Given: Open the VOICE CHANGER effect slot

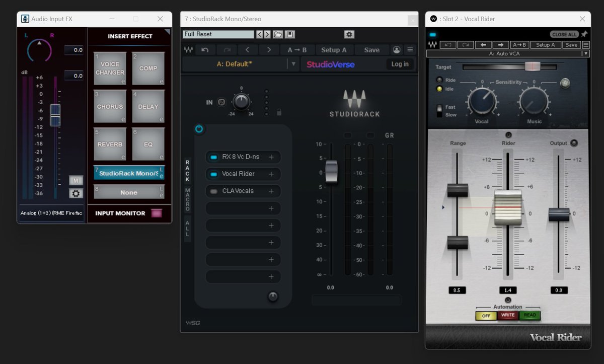Looking at the screenshot, I should 110,68.
